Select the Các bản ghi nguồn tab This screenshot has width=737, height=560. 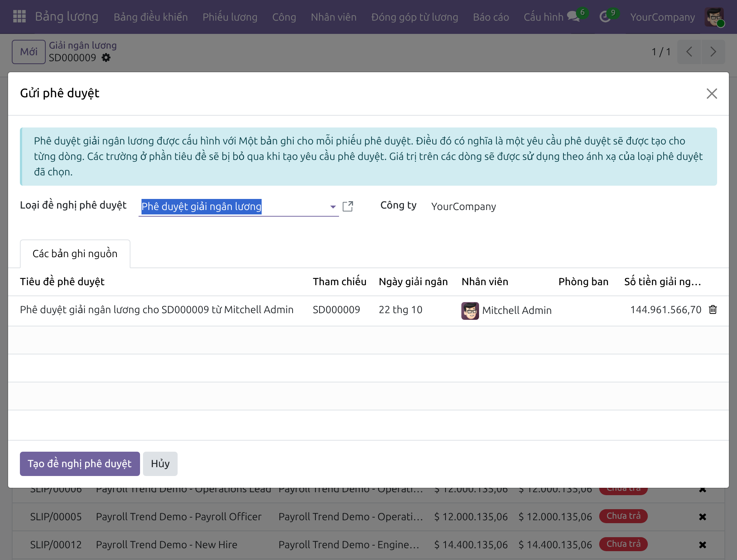75,254
